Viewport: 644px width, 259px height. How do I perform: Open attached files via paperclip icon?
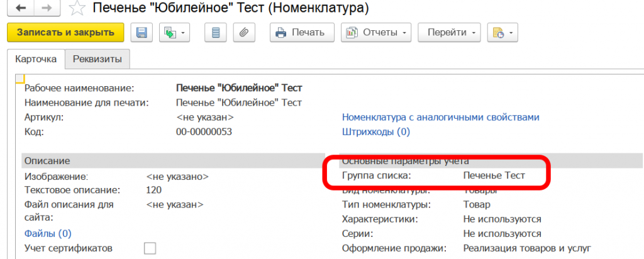[x=243, y=32]
